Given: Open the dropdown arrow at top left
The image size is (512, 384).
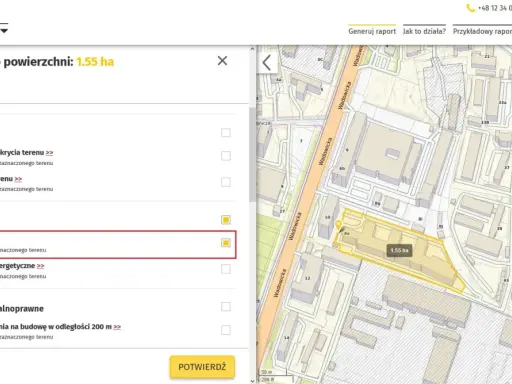Looking at the screenshot, I should (4, 30).
